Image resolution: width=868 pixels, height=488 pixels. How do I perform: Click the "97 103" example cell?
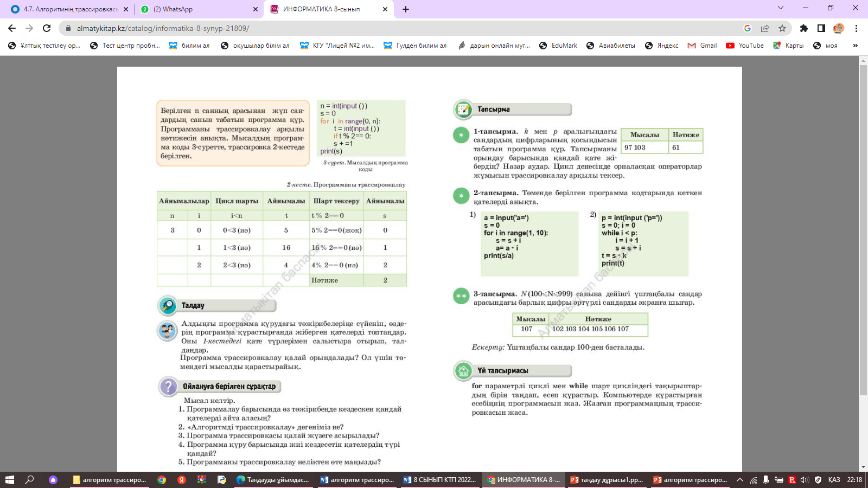coord(644,147)
